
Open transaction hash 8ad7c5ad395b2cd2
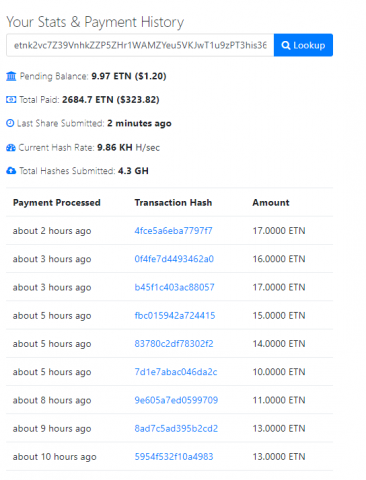pyautogui.click(x=176, y=428)
